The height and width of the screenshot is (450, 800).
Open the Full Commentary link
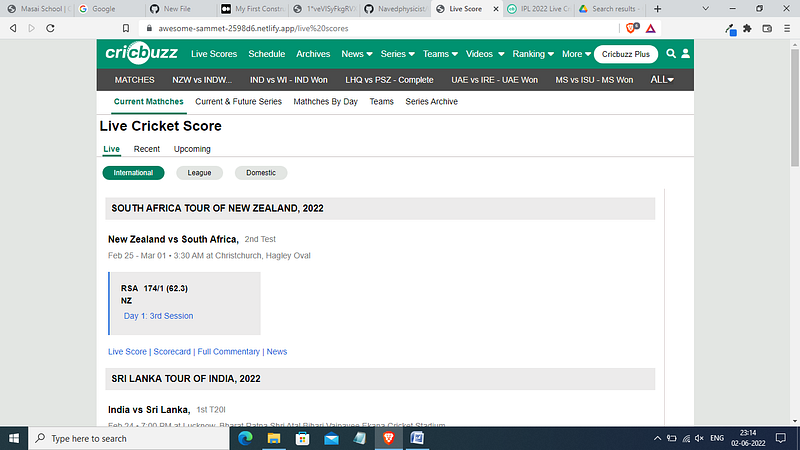click(229, 352)
